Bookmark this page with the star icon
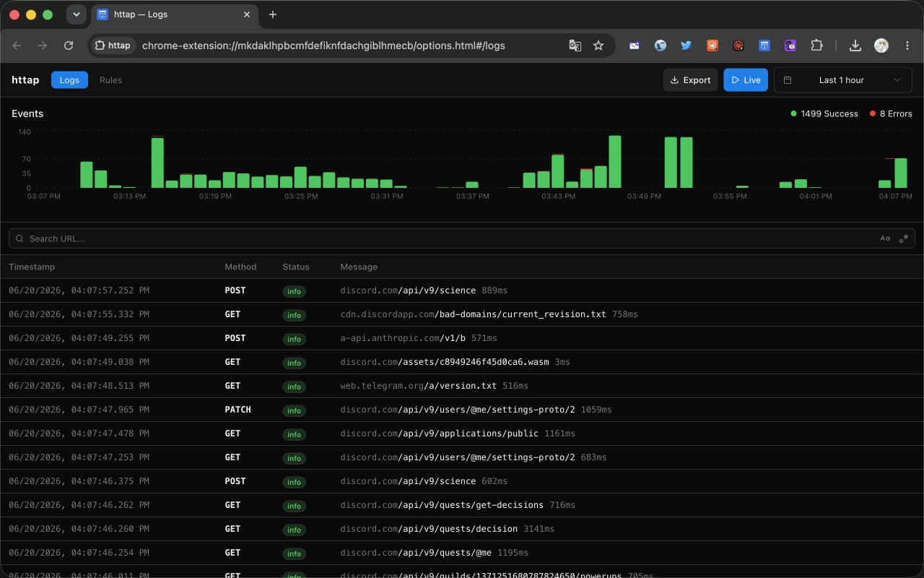Viewport: 924px width, 578px height. coord(598,46)
